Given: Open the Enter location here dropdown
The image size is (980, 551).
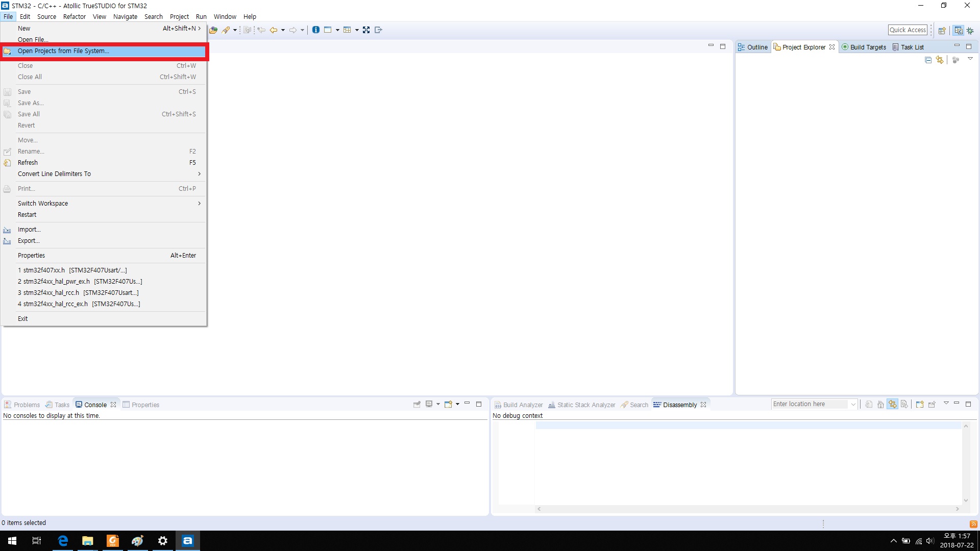Looking at the screenshot, I should [x=853, y=405].
